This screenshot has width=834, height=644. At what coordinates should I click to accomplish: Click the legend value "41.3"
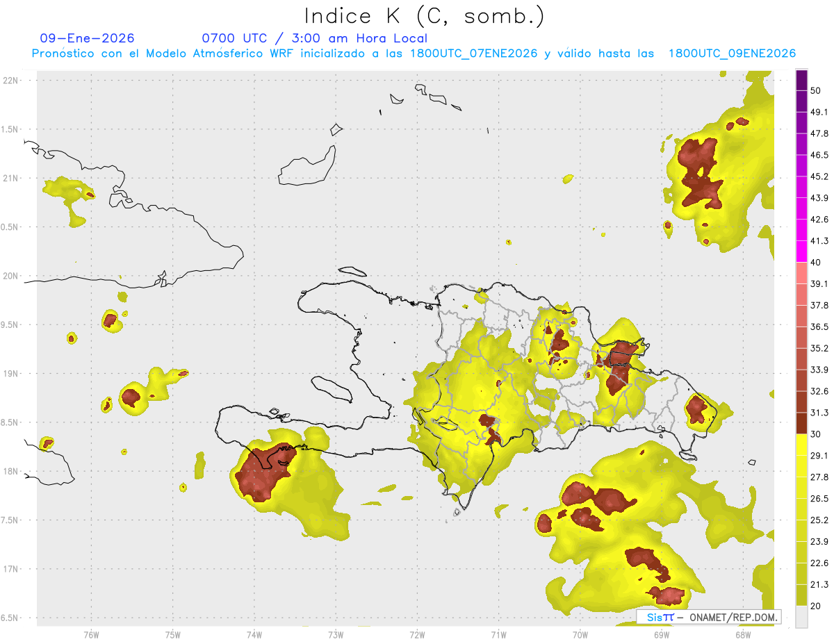[819, 241]
